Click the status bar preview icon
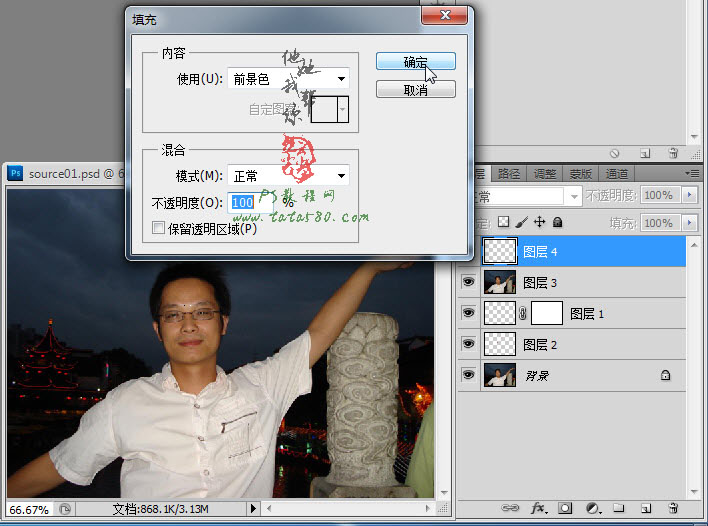The image size is (708, 526). tap(65, 509)
